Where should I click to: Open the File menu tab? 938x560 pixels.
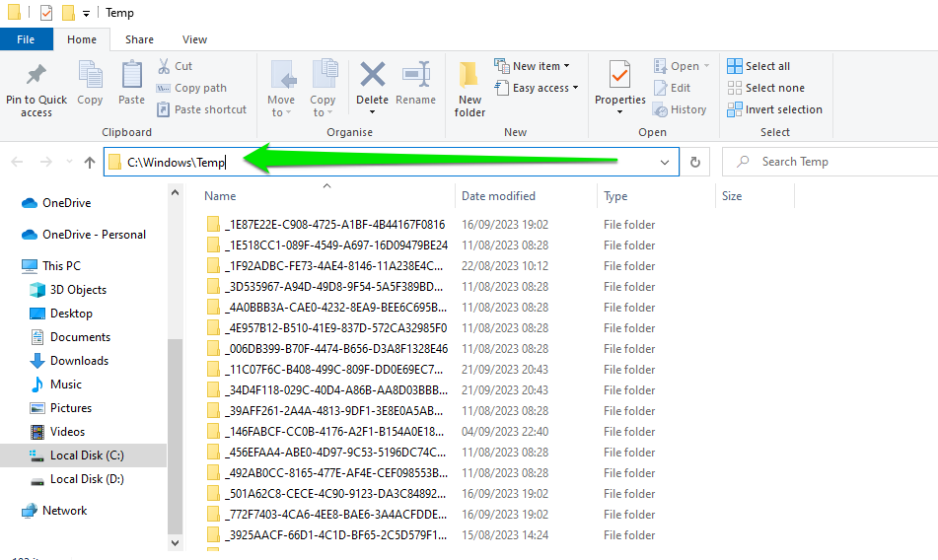pos(26,39)
